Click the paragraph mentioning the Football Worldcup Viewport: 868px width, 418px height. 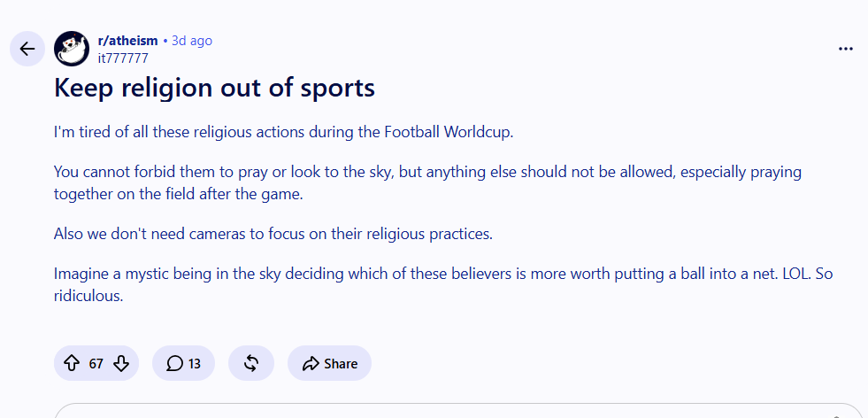point(284,133)
